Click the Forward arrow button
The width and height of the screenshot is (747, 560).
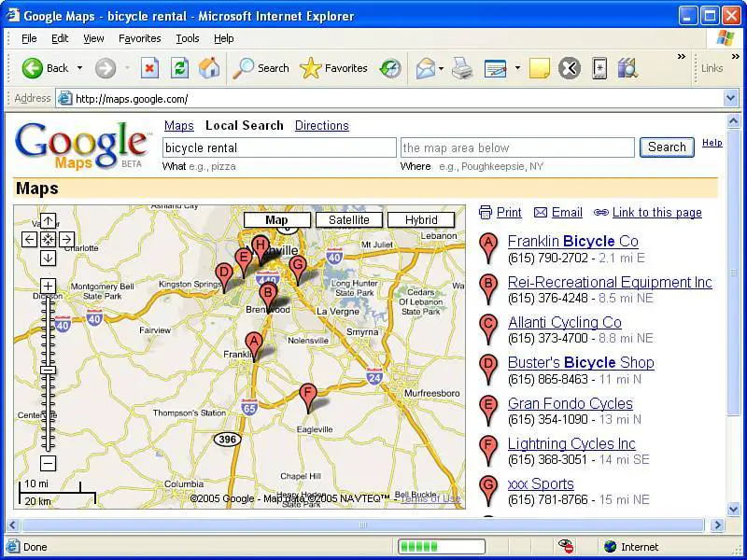[106, 68]
